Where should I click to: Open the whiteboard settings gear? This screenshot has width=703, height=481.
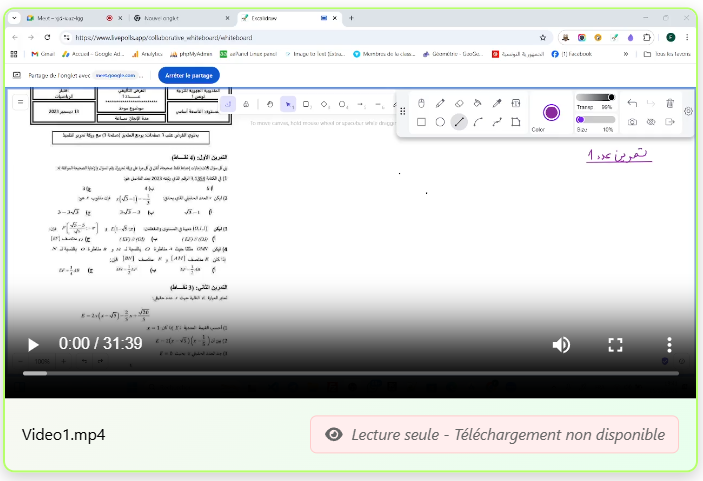click(688, 112)
